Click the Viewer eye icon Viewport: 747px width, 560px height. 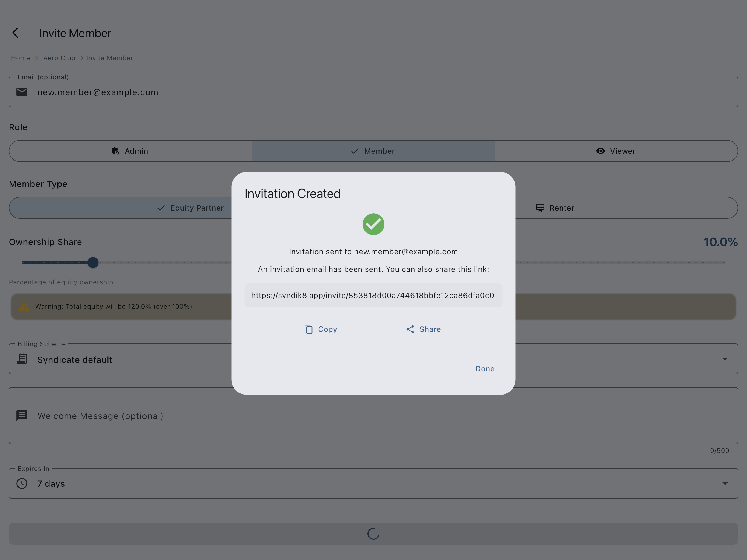[x=600, y=151]
